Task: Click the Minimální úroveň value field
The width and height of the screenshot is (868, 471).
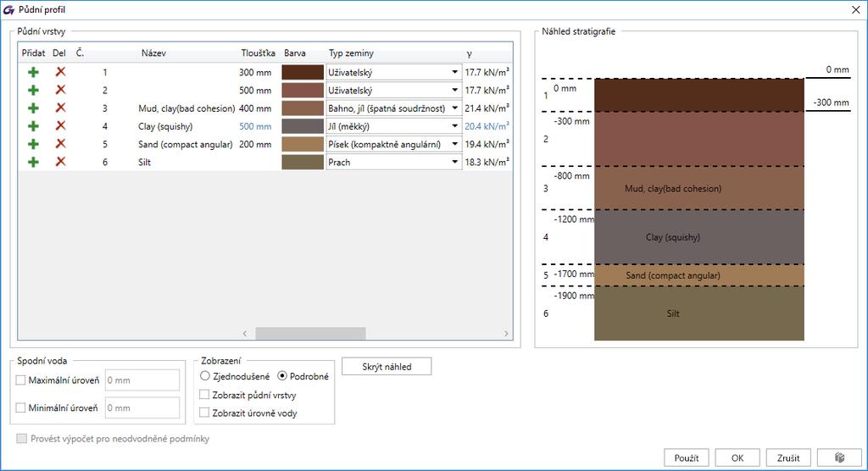Action: pos(142,408)
